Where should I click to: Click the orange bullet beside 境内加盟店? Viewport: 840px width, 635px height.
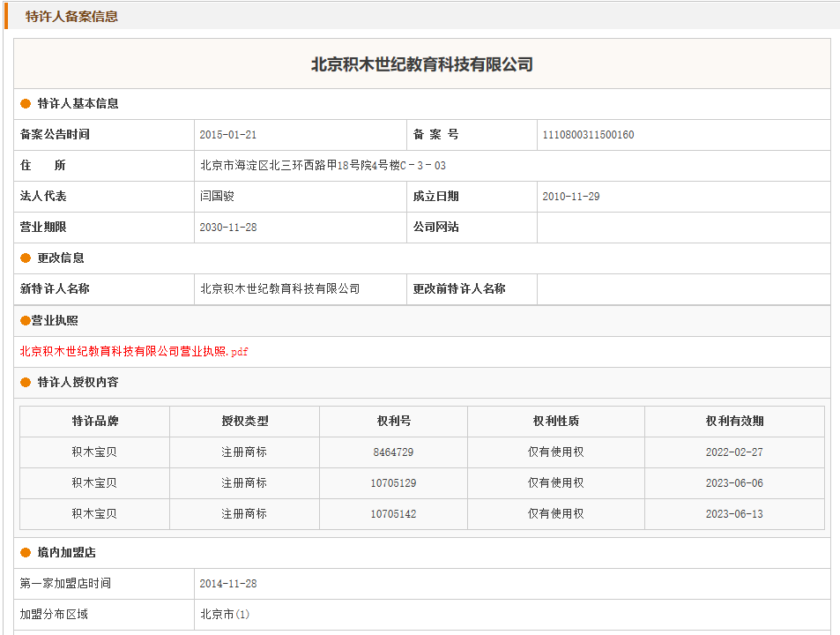[26, 553]
